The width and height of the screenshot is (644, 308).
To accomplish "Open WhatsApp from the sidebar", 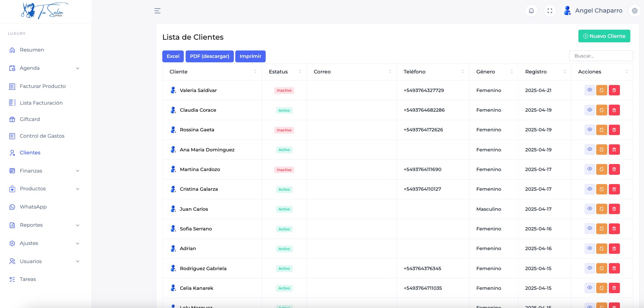I will coord(33,207).
